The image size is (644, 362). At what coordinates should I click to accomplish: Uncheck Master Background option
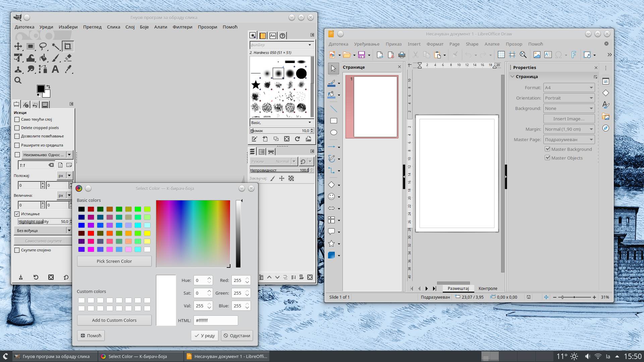pyautogui.click(x=548, y=149)
